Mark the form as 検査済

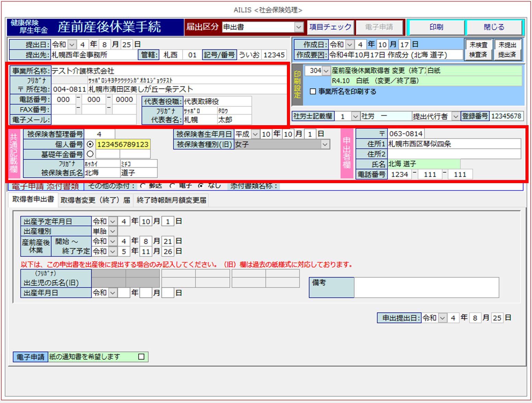tap(478, 55)
